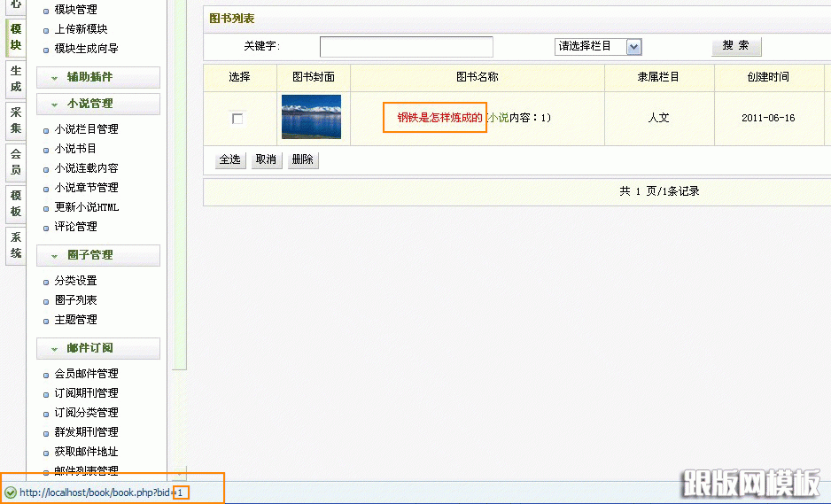Click the 隶属栏目 column header
The width and height of the screenshot is (831, 504).
click(x=658, y=77)
